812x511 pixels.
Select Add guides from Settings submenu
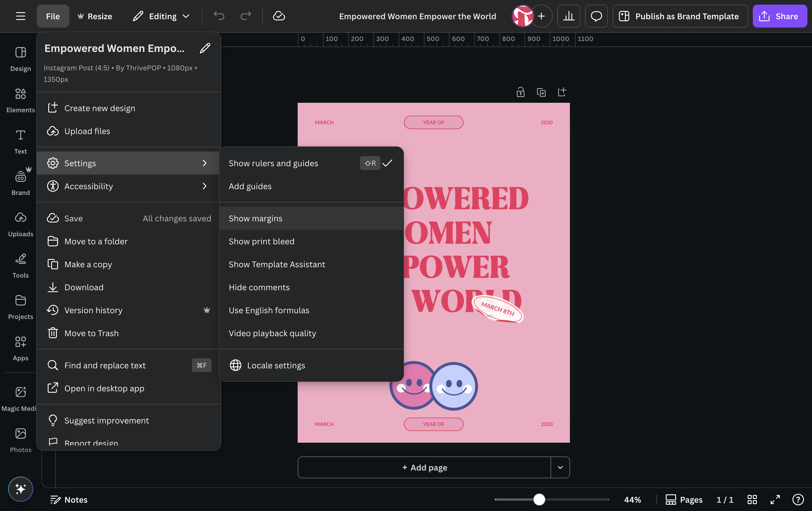[311, 186]
